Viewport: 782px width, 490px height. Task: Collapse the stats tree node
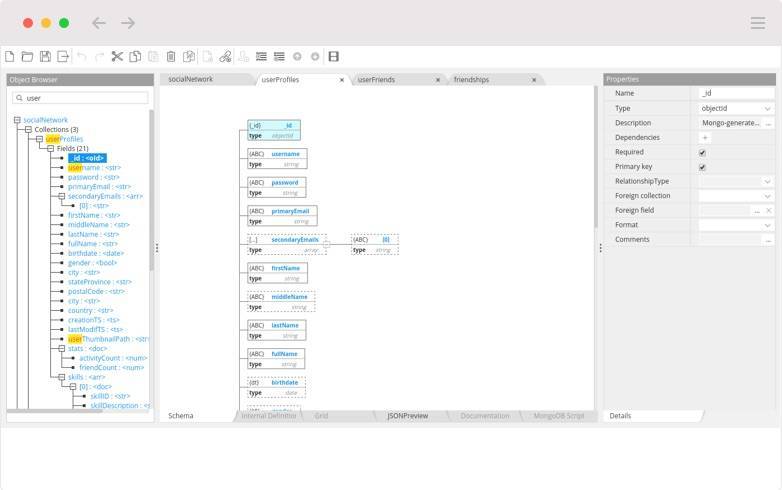click(x=61, y=348)
